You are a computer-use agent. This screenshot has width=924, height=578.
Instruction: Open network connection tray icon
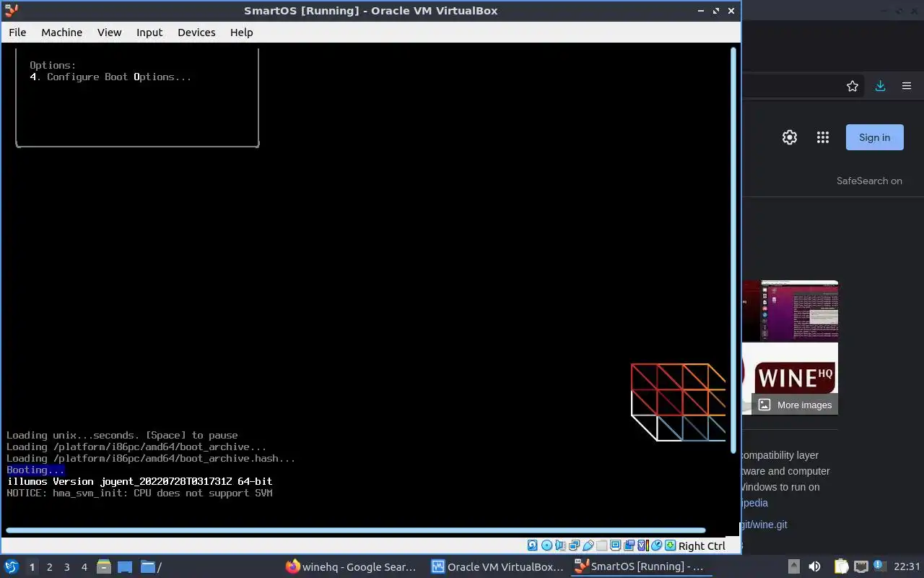click(x=860, y=566)
